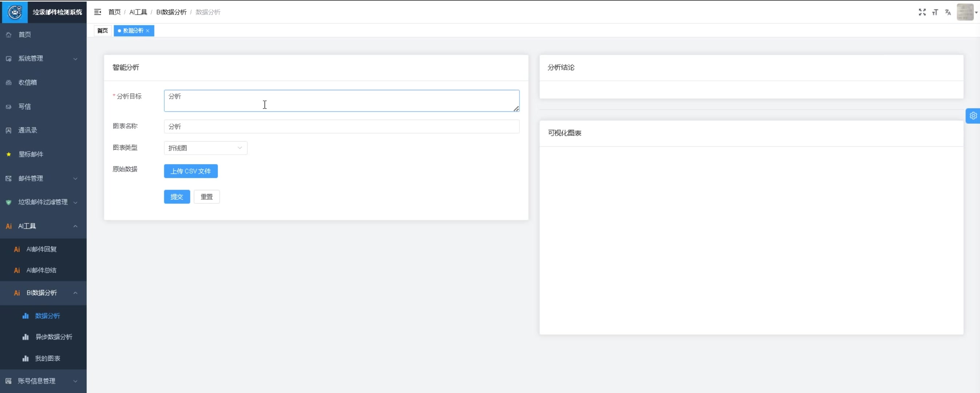Open the language translation switcher icon
Screen dimensions: 980x393
point(948,12)
